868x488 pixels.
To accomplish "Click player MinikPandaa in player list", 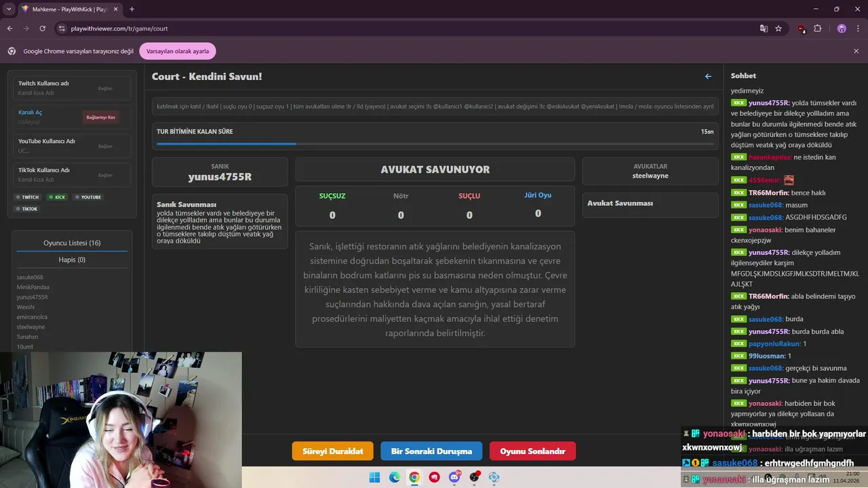I will point(33,287).
